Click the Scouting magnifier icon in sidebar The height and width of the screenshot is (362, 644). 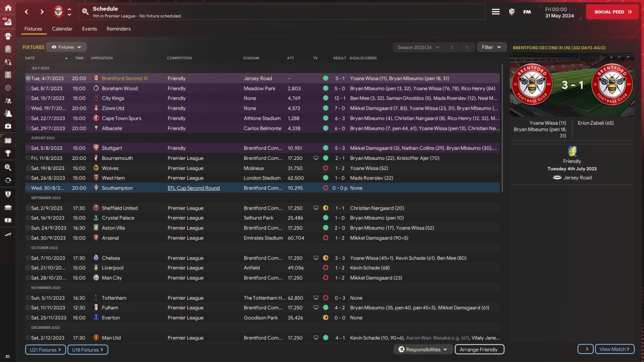(x=8, y=167)
